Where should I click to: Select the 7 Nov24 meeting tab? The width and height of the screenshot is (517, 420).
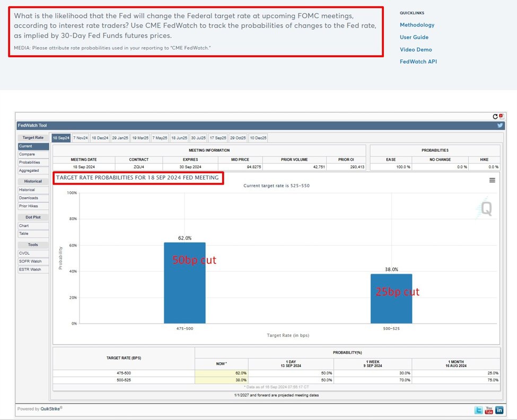coord(80,138)
